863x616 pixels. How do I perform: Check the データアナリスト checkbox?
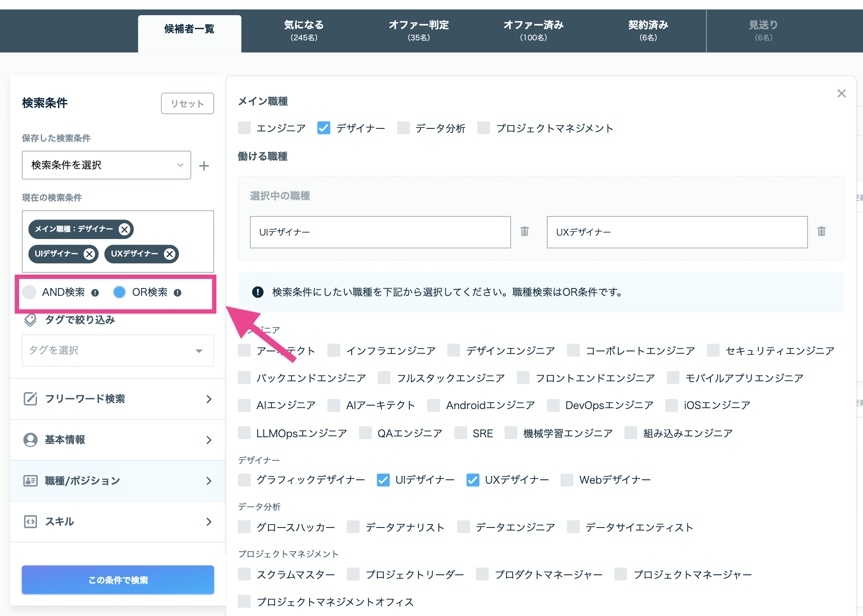(353, 527)
